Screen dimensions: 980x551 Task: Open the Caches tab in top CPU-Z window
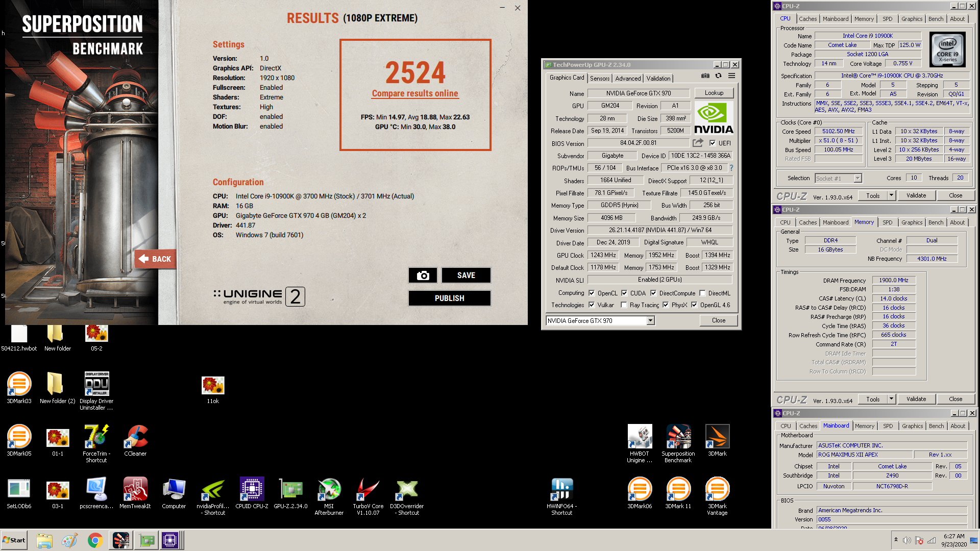[807, 19]
